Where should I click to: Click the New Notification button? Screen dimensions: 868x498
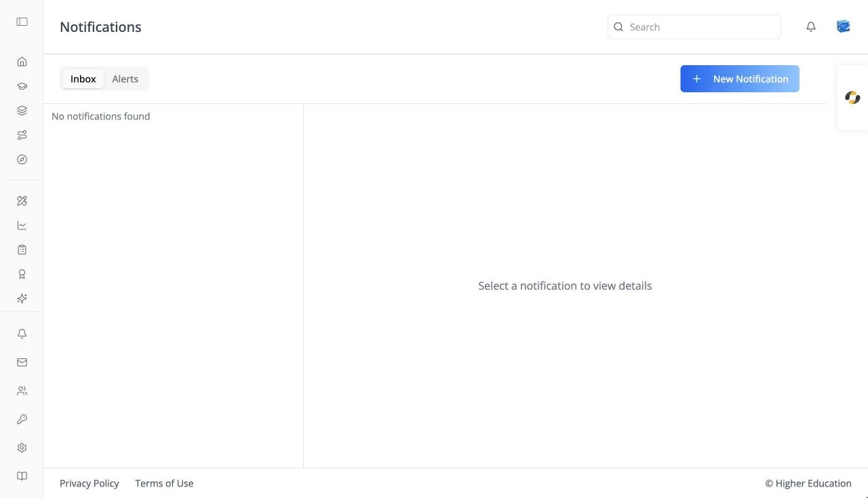740,79
